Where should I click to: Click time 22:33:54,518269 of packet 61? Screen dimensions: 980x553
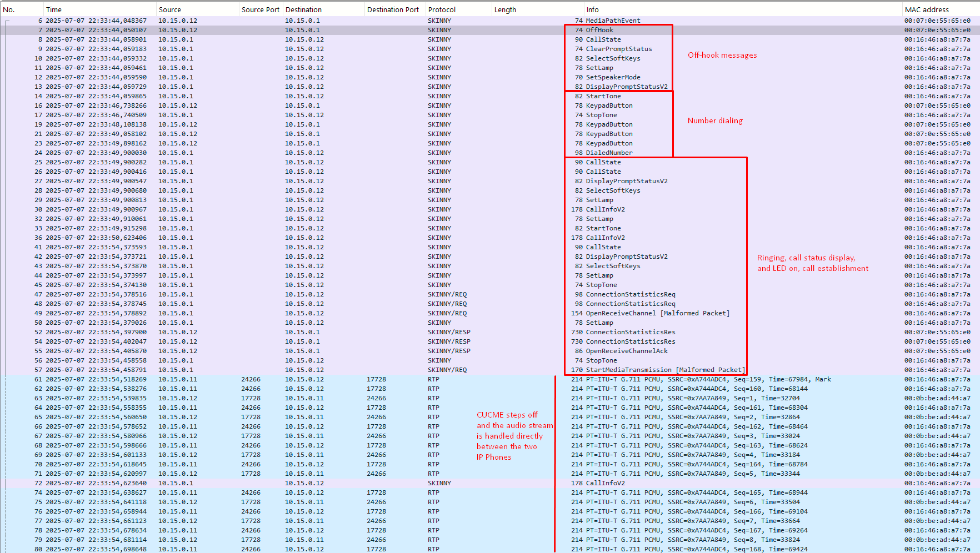point(96,379)
